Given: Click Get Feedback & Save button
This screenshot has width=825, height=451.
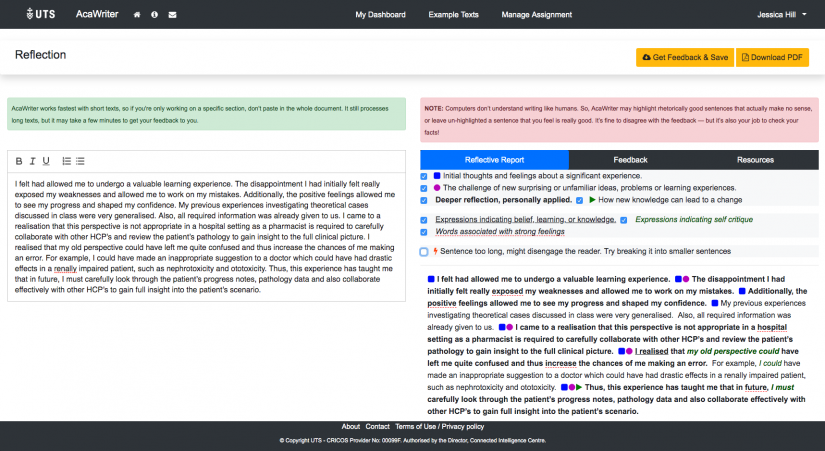Looking at the screenshot, I should coord(685,57).
